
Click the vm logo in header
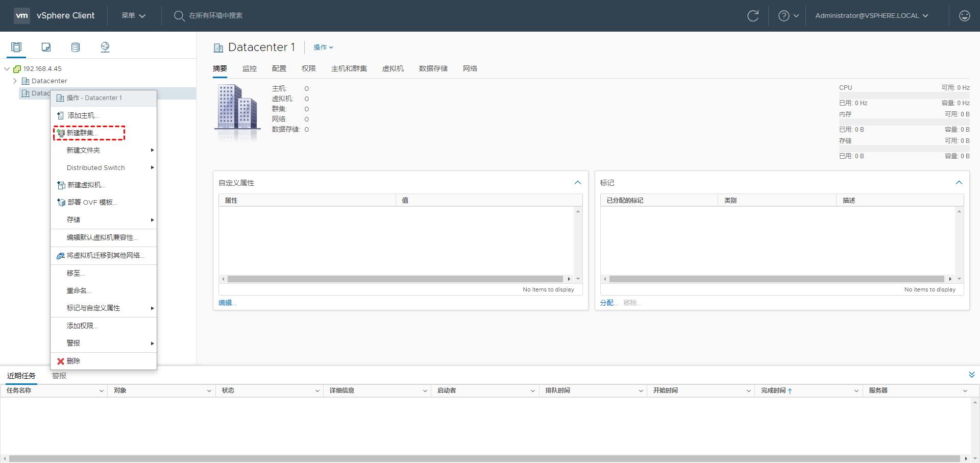point(22,16)
